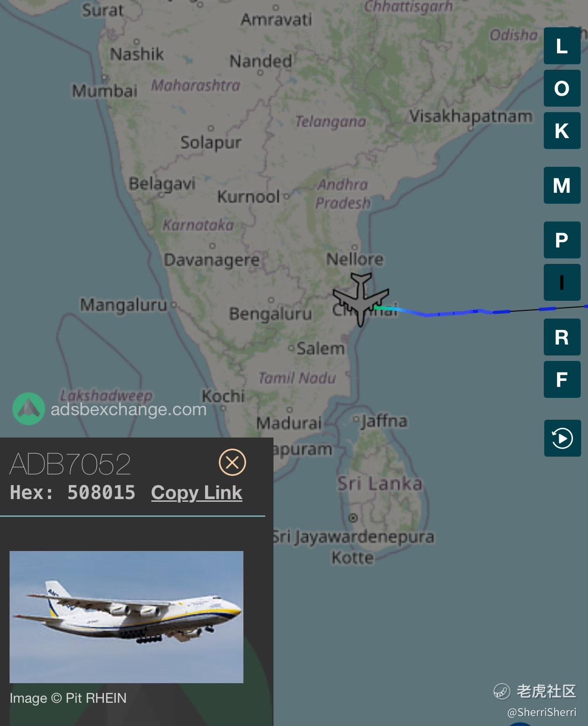Click the adsbexchange.com green logo
The image size is (588, 726).
[x=29, y=409]
